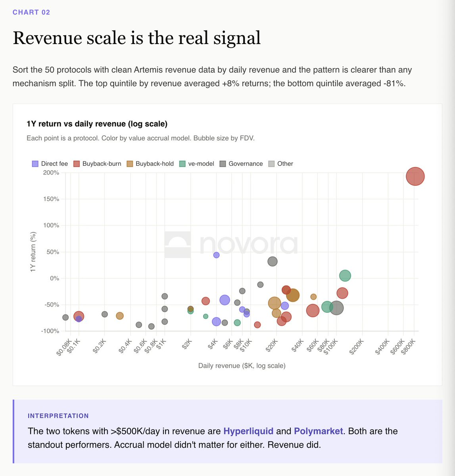Toggle the Buyback-burn legend series
Viewport: 455px width, 476px height.
tap(97, 164)
